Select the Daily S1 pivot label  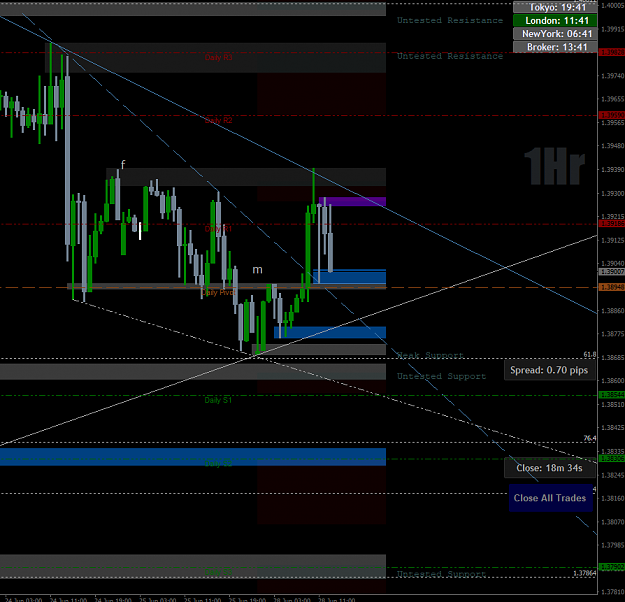pyautogui.click(x=218, y=400)
